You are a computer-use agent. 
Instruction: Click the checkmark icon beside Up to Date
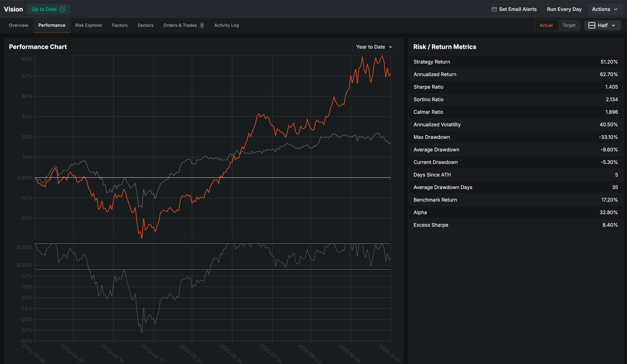point(62,9)
